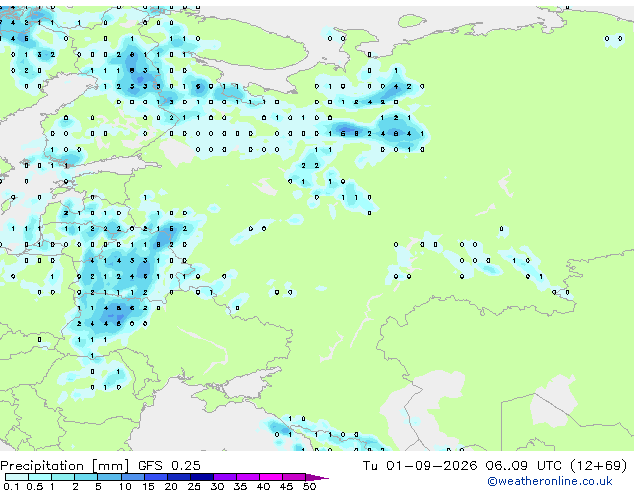Select the 30–35 mm purple legend swatch
The image size is (634, 490).
click(x=225, y=477)
